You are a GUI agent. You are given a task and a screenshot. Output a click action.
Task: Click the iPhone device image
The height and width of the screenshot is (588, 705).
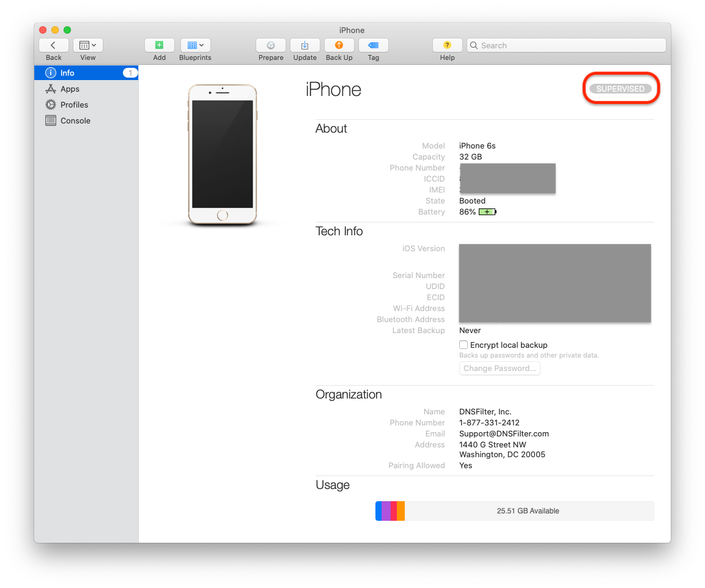pos(223,155)
